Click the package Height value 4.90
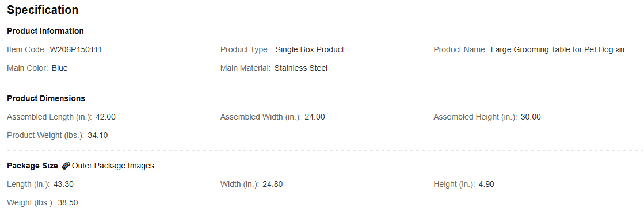 [486, 185]
